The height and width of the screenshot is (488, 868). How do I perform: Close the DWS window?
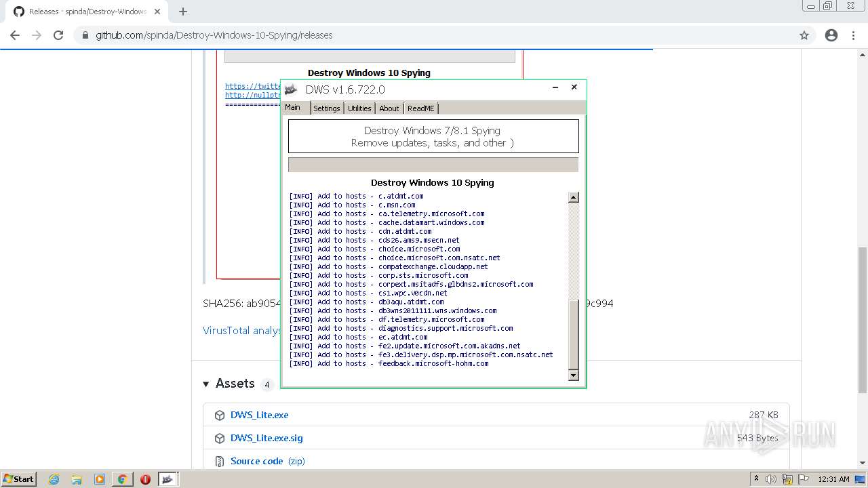574,87
